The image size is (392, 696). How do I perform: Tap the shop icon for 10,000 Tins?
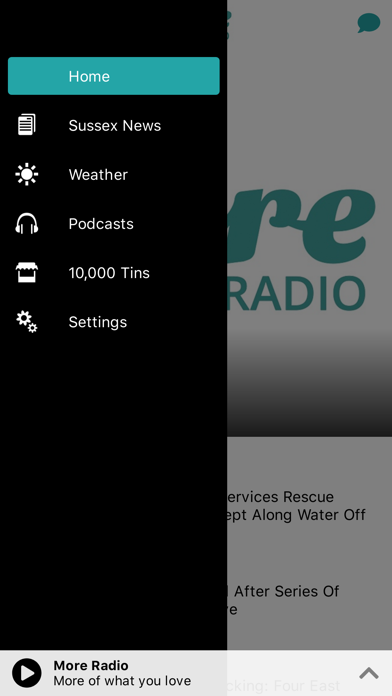pyautogui.click(x=27, y=272)
